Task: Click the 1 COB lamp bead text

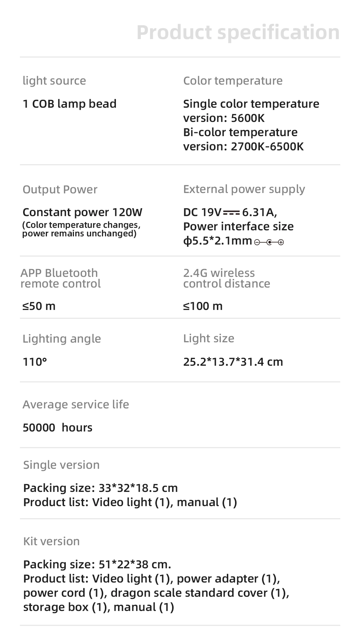Action: pyautogui.click(x=70, y=104)
